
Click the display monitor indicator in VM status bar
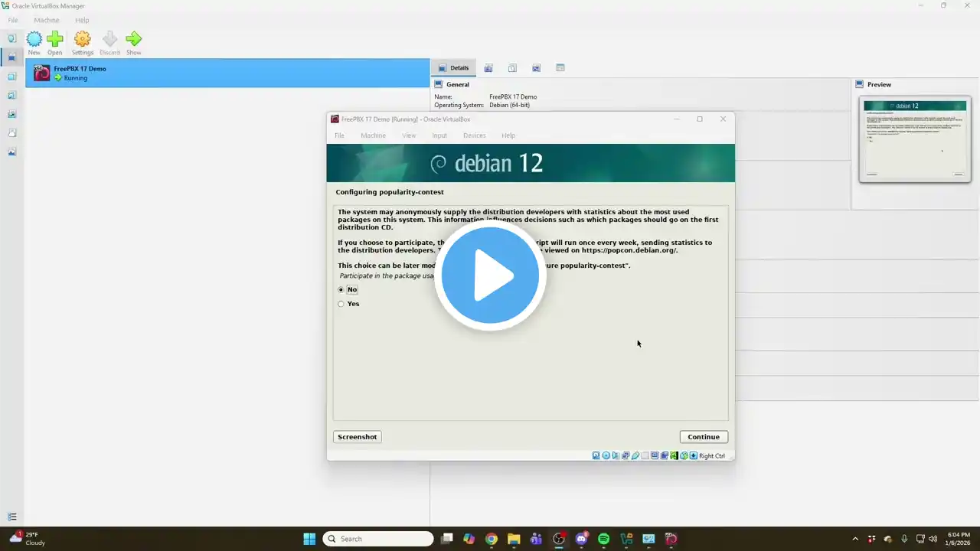[x=655, y=455]
